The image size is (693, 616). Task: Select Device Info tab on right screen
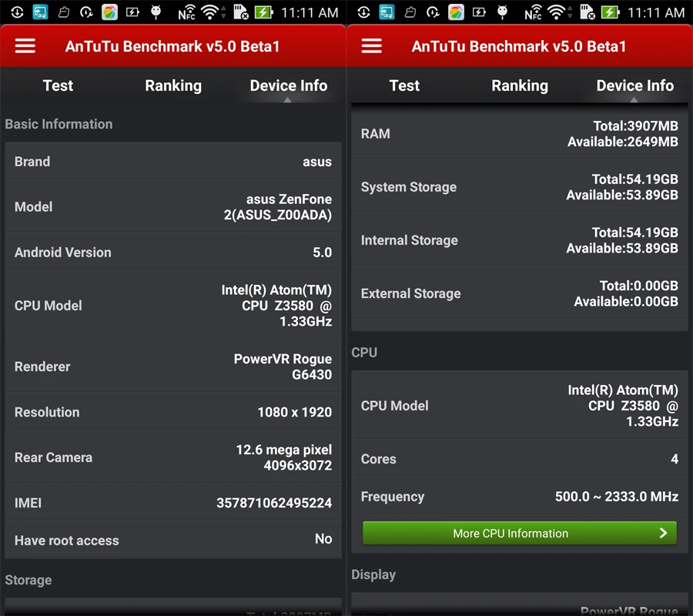tap(635, 85)
